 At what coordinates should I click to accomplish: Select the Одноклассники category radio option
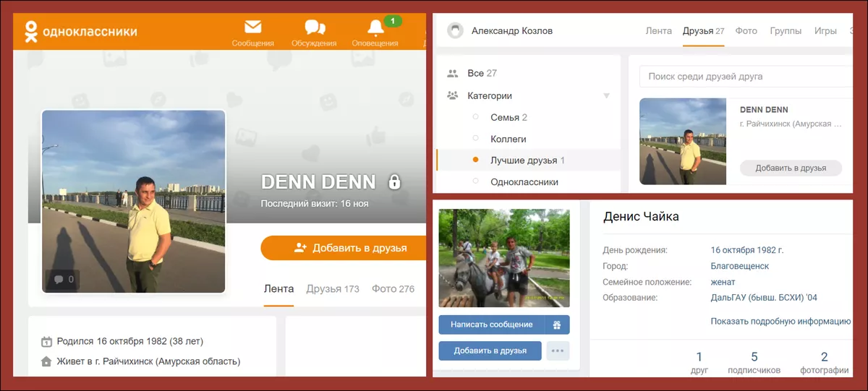click(x=475, y=182)
